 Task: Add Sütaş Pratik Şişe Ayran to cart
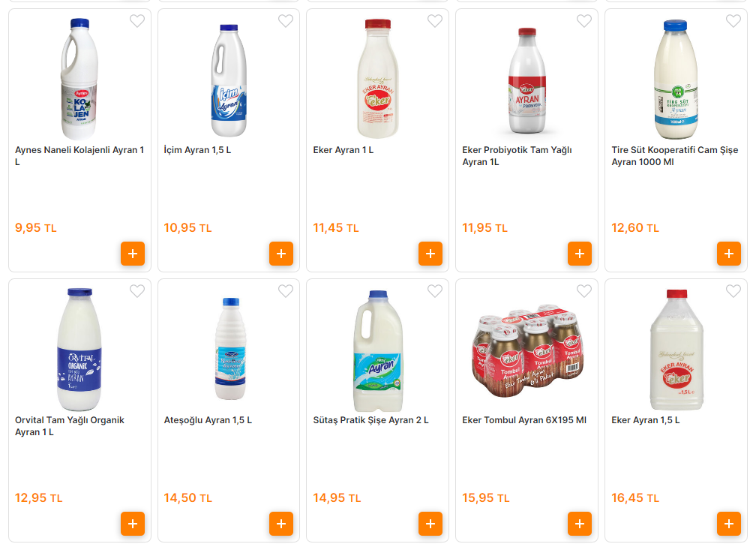pyautogui.click(x=430, y=524)
